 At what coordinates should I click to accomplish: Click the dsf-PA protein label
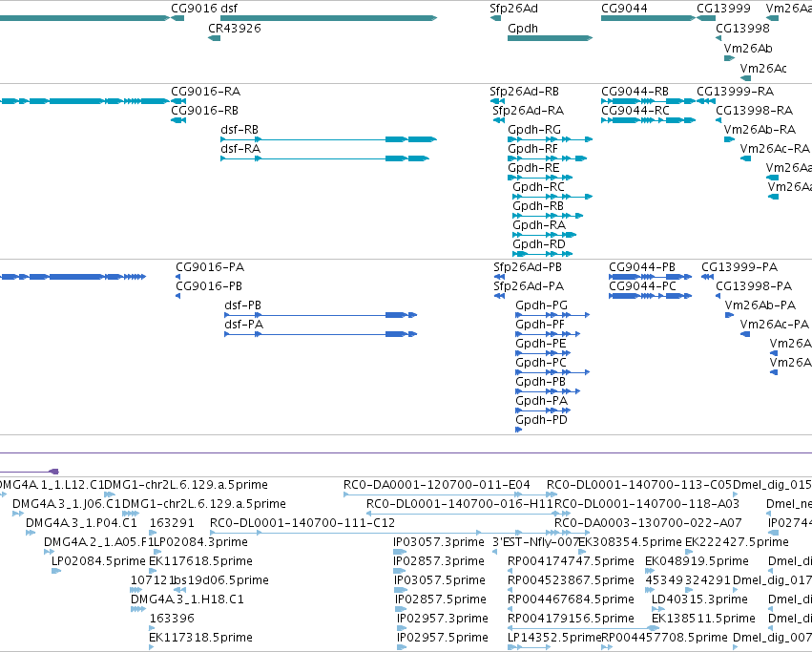click(243, 325)
